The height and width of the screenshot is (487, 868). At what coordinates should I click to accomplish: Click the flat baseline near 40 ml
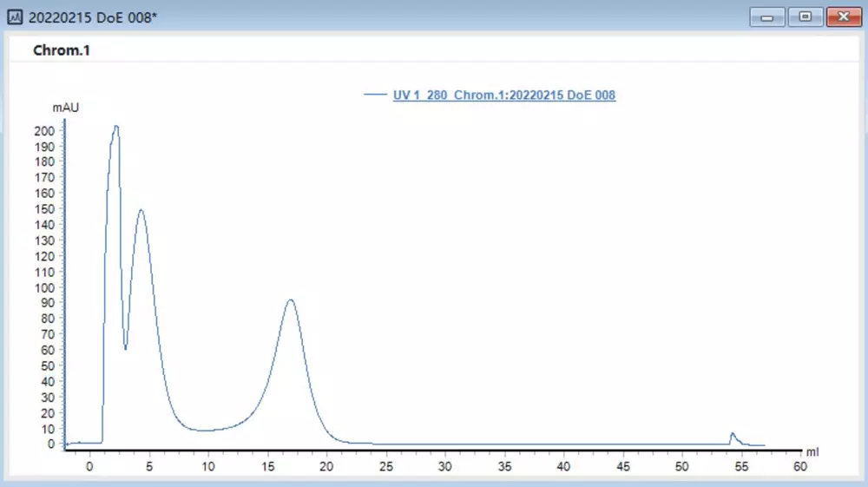(x=563, y=444)
